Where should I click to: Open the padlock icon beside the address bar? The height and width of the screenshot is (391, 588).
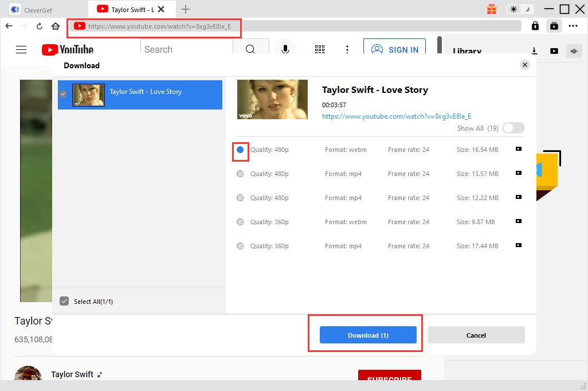pos(535,26)
